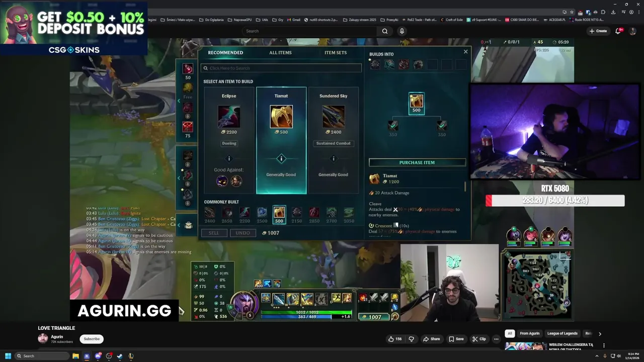Close the item shop window
Screen dimensions: 644x362
[x=465, y=52]
